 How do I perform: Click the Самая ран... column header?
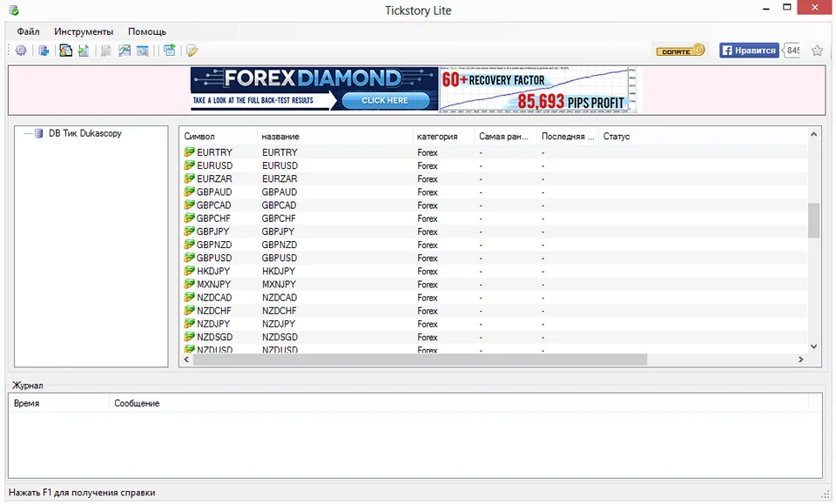(504, 137)
